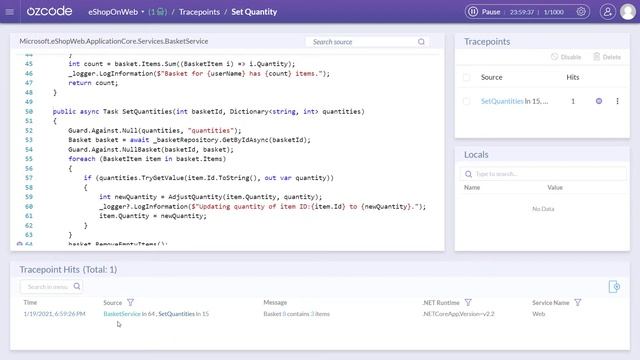Click code line number 59
Viewport: 640px width, 360px height.
click(x=29, y=197)
